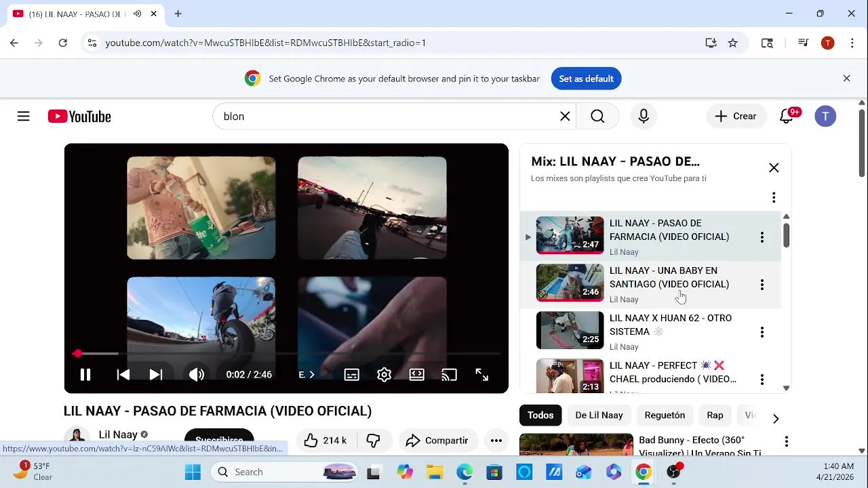Click the Compartir share button
This screenshot has height=488, width=868.
[437, 441]
